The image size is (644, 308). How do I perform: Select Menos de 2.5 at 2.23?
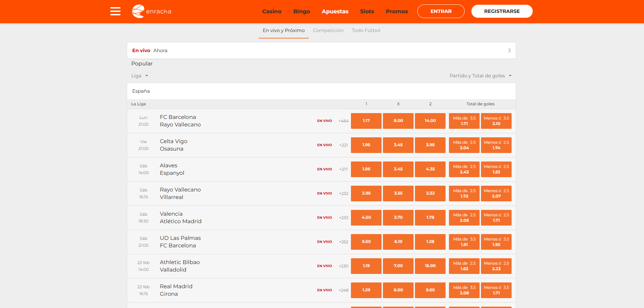pos(496,266)
